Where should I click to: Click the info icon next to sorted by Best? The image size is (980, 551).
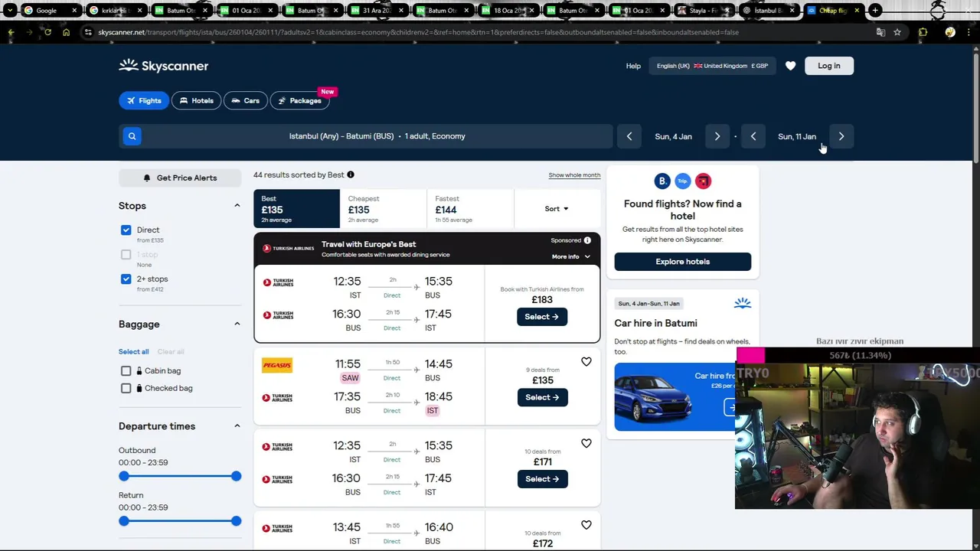point(351,174)
